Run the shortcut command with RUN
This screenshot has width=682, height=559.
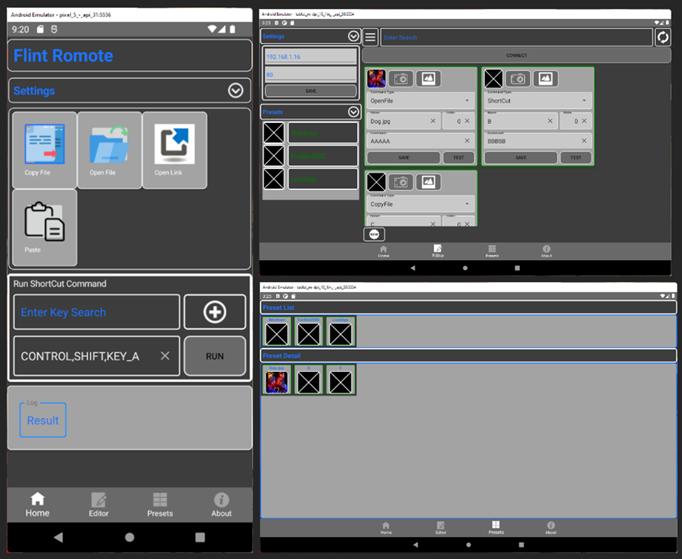click(x=215, y=356)
